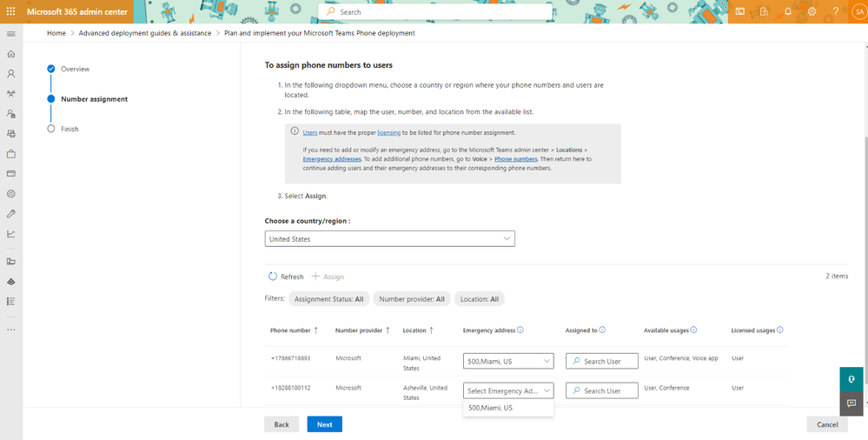Screen dimensions: 868x440
Task: Open help question mark icon
Action: click(836, 11)
